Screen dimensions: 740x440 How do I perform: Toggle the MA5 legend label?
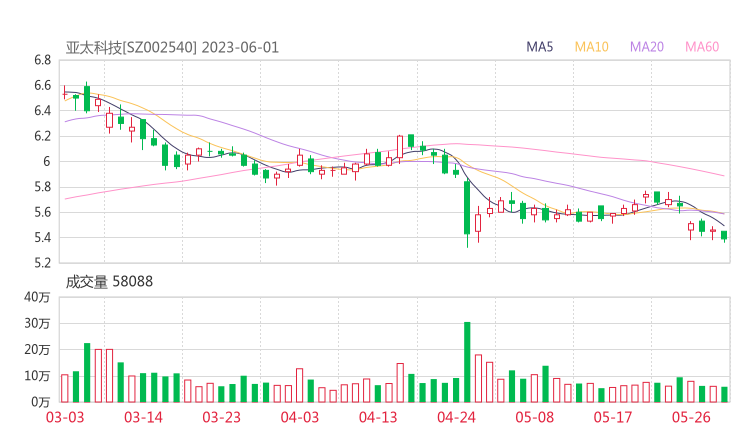pos(539,47)
